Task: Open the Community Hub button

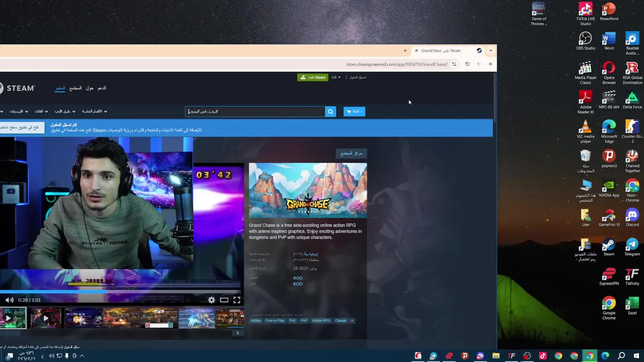Action: coord(351,153)
